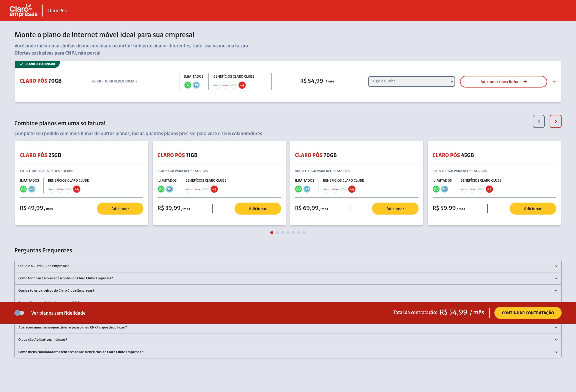Click Waze icon on Claro Pós 45GB card

(445, 189)
